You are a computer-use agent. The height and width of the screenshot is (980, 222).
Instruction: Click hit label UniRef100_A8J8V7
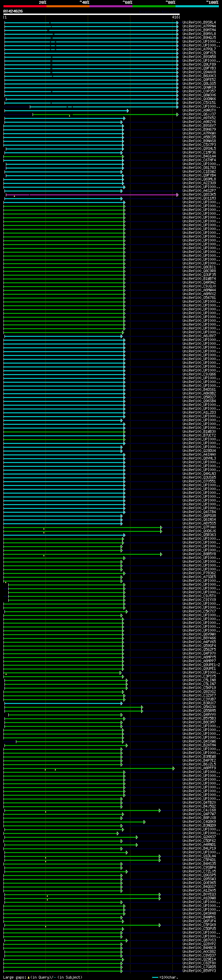199,336
